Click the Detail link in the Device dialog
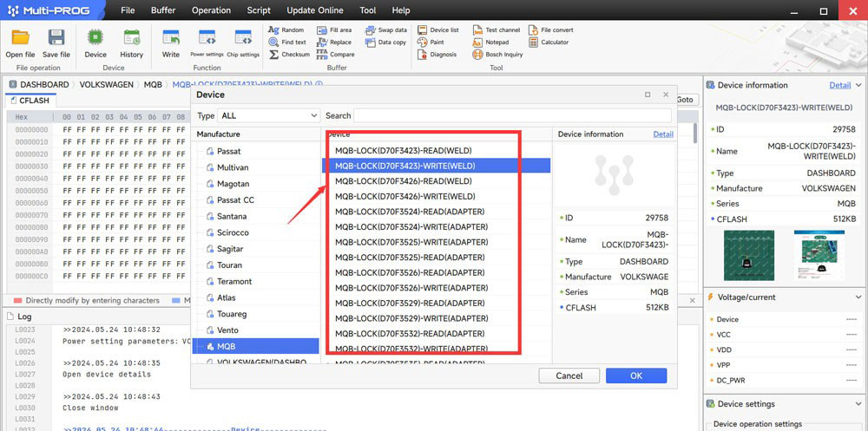This screenshot has height=431, width=868. [663, 134]
